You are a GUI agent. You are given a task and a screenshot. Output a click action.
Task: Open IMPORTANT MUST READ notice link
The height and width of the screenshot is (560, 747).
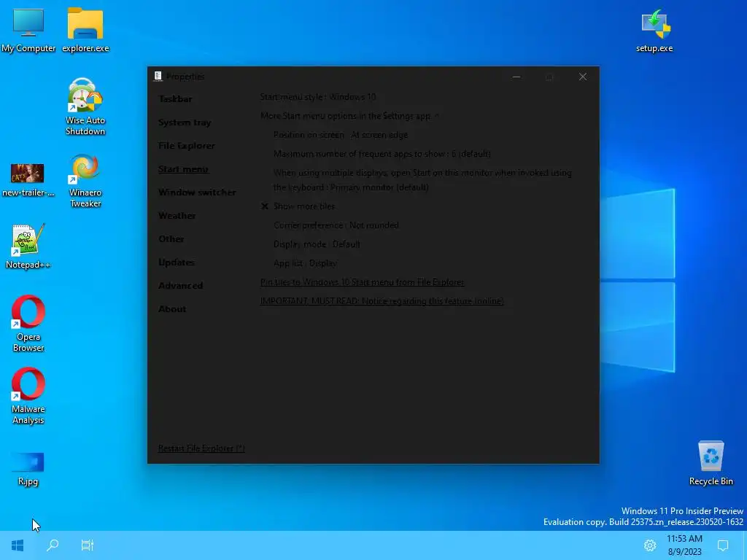382,301
